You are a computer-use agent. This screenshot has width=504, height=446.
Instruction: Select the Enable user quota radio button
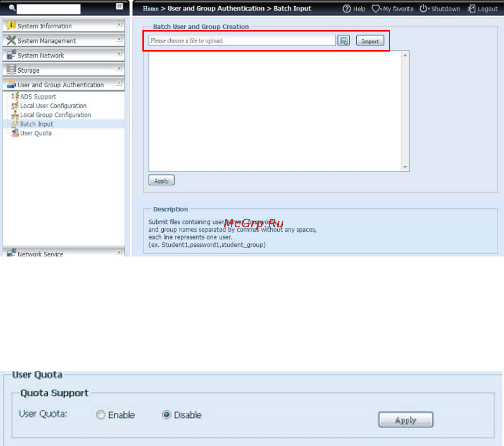[x=101, y=414]
